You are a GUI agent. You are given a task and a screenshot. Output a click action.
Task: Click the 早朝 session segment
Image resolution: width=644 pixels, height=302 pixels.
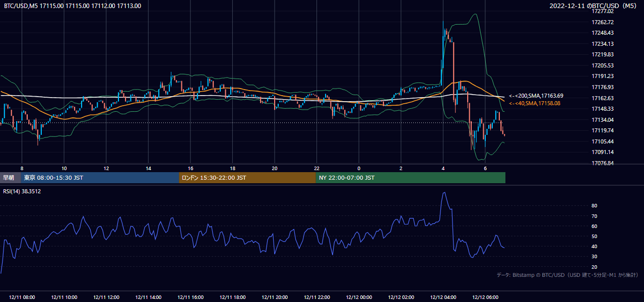(x=10, y=178)
